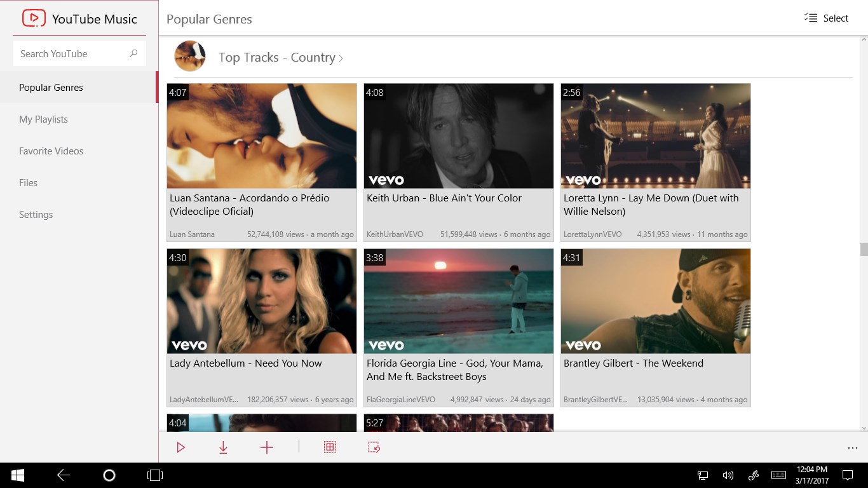Click title 'Brantley Gilbert - The Weekend'

(x=634, y=363)
